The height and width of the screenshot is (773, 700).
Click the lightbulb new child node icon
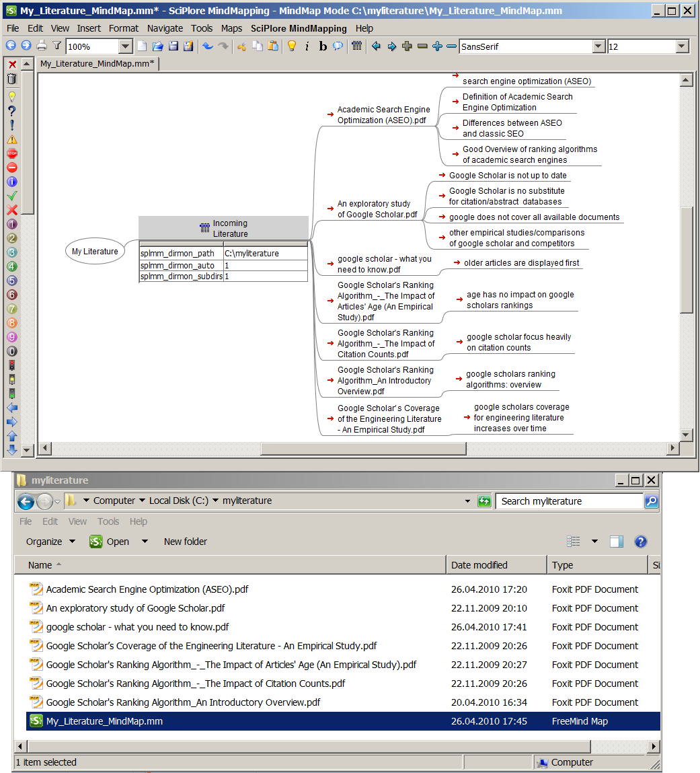click(x=292, y=46)
